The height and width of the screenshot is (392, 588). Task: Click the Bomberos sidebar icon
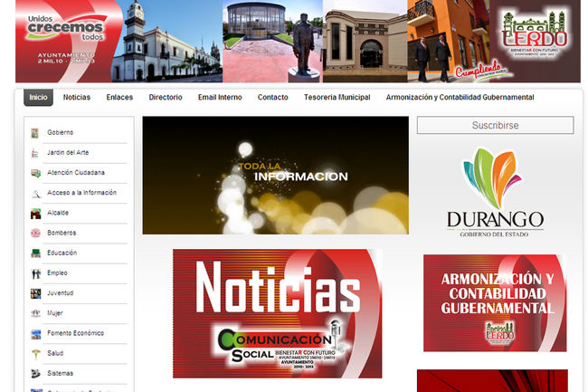(35, 234)
